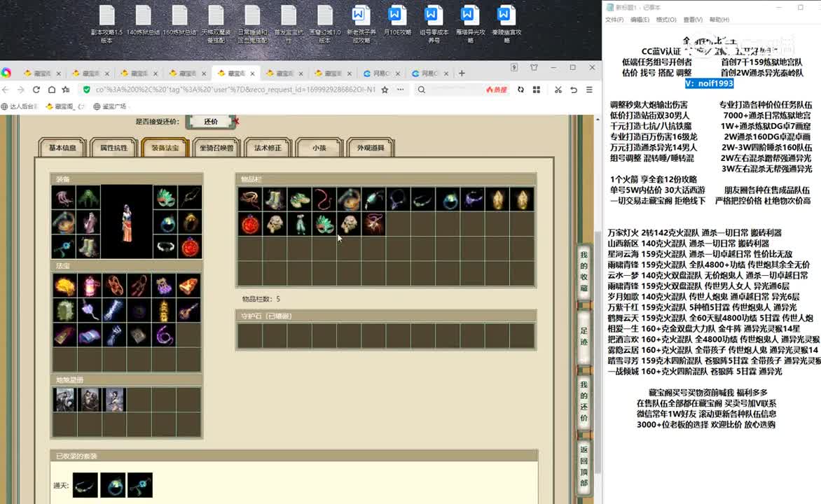The image size is (821, 504).
Task: Open the 鉴宝广场 bookmark
Action: click(x=110, y=106)
